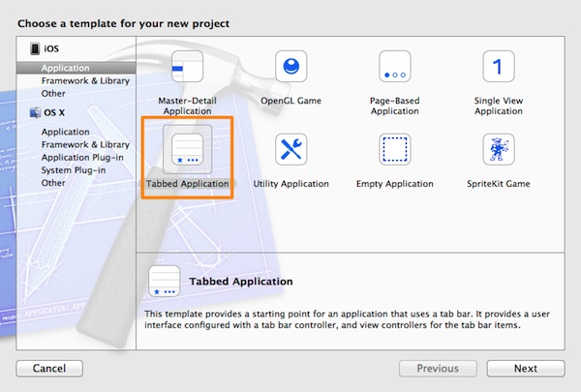Pick the SpriteKit Game template icon
The width and height of the screenshot is (581, 392).
[498, 150]
